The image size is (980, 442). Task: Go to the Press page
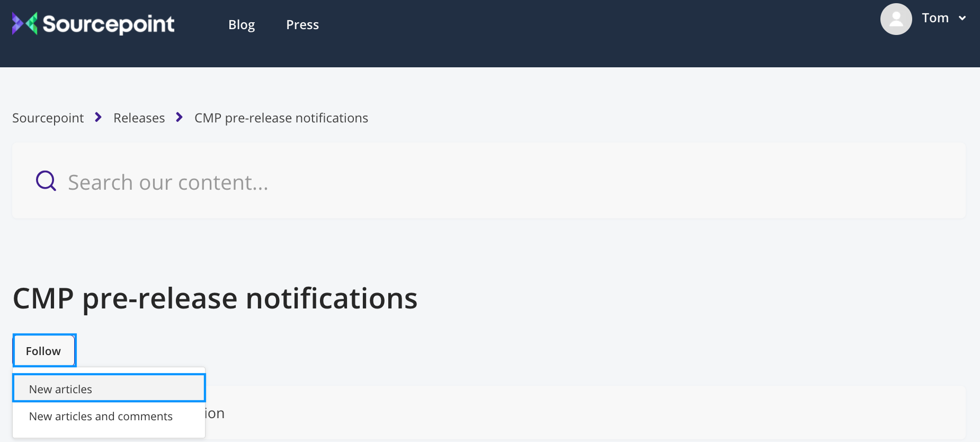click(x=302, y=25)
